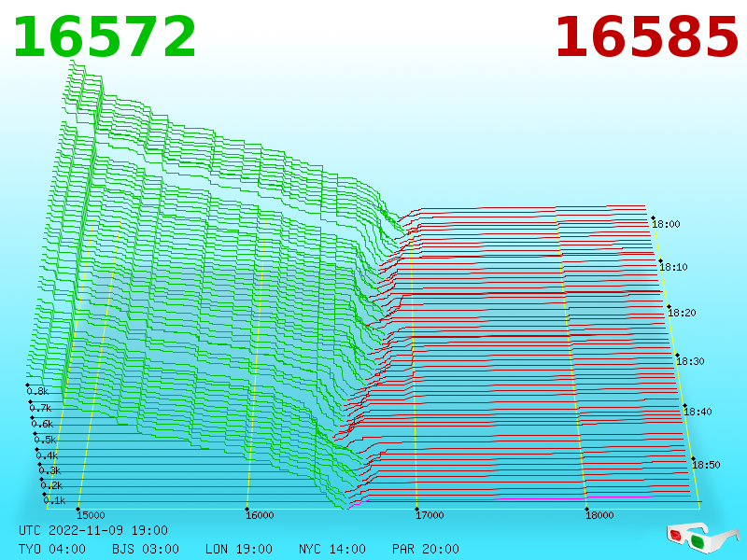Image resolution: width=747 pixels, height=560 pixels.
Task: Click the 18:10 time axis label
Action: [x=673, y=267]
